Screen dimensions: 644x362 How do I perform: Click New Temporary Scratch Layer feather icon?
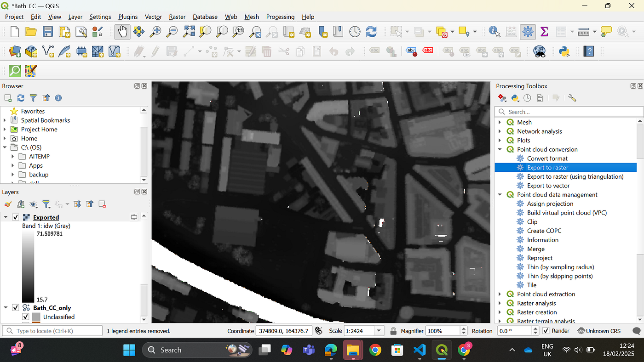(64, 51)
